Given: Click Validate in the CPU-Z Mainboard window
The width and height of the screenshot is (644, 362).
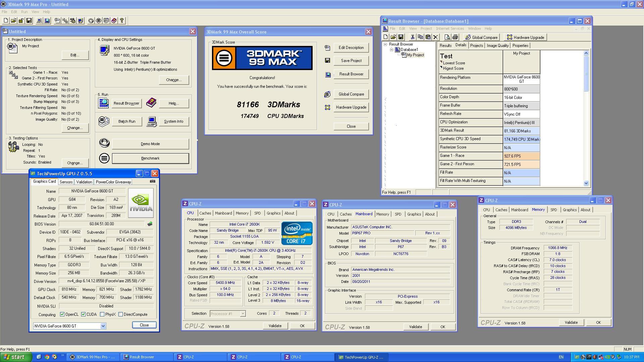Looking at the screenshot, I should tap(415, 327).
